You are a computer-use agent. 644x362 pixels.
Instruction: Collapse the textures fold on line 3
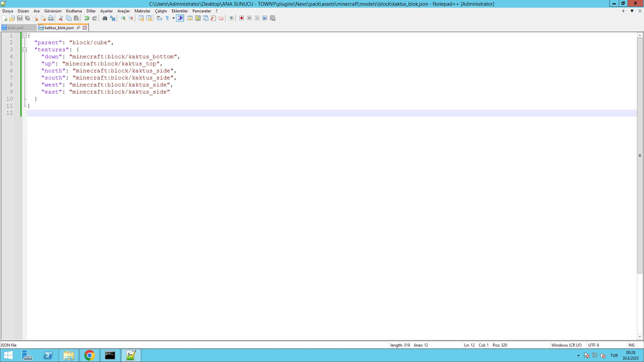[24, 50]
